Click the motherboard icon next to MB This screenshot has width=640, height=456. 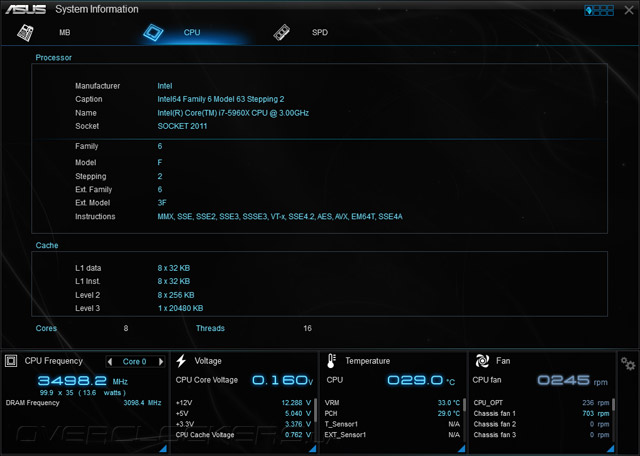25,33
